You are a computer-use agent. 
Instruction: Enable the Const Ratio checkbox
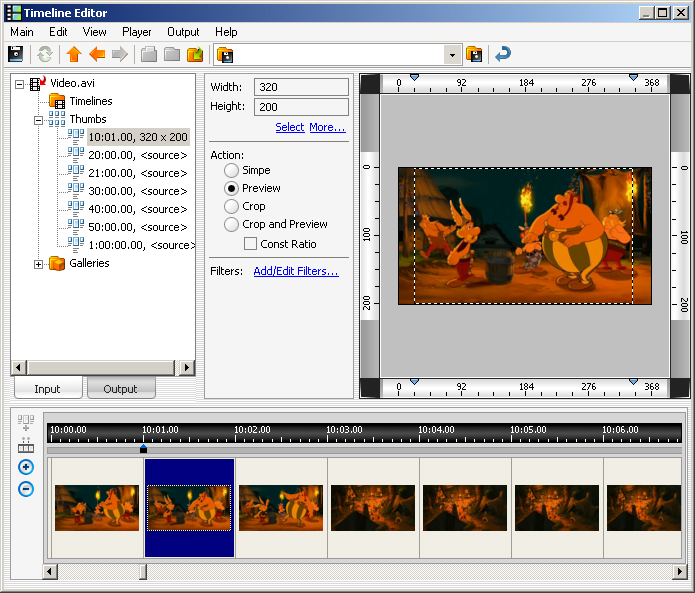pyautogui.click(x=250, y=244)
